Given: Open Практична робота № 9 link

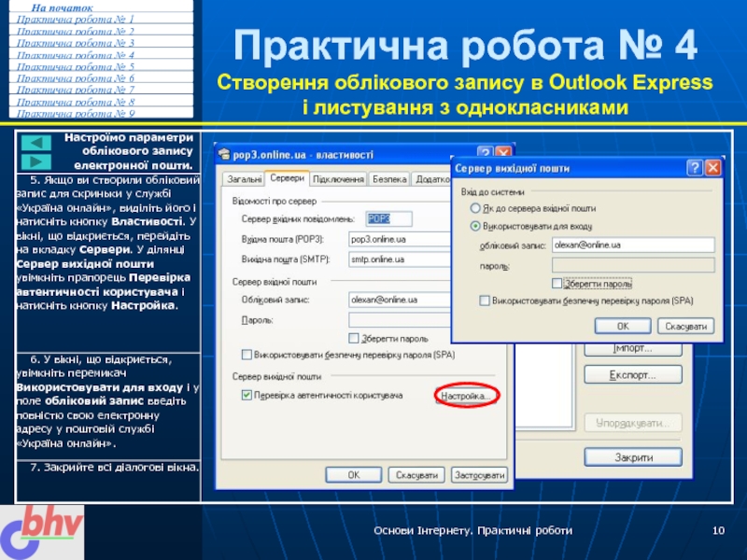Looking at the screenshot, I should (x=76, y=113).
